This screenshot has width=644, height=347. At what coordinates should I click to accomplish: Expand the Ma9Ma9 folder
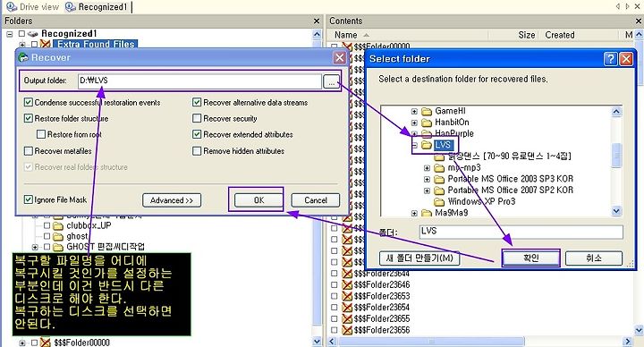coord(414,213)
